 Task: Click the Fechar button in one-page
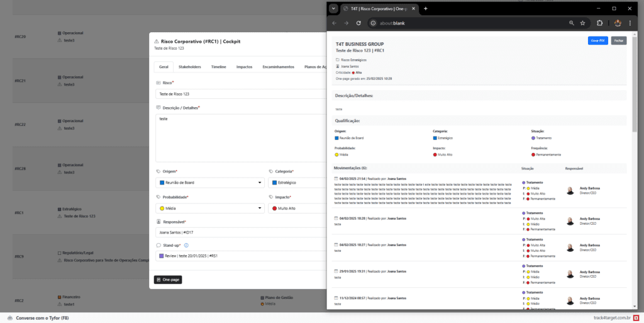coord(618,40)
